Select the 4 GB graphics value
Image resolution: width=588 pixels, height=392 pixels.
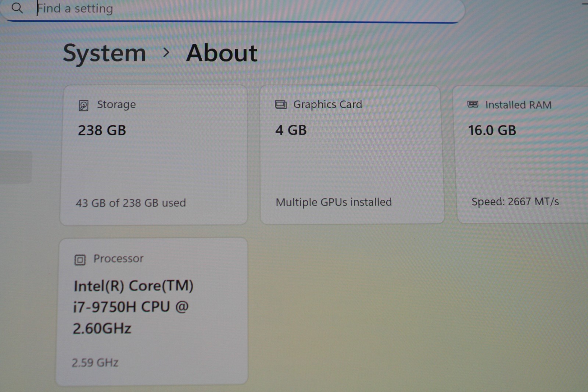coord(291,130)
